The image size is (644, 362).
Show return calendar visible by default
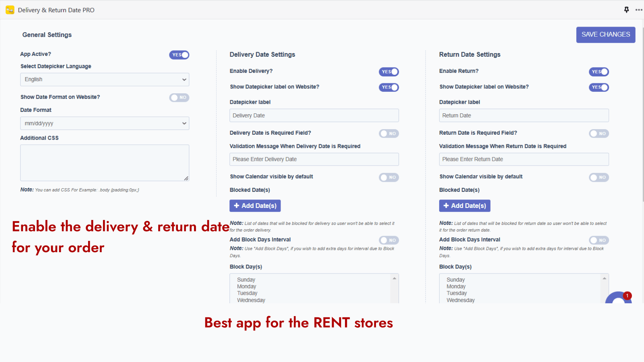pos(599,177)
